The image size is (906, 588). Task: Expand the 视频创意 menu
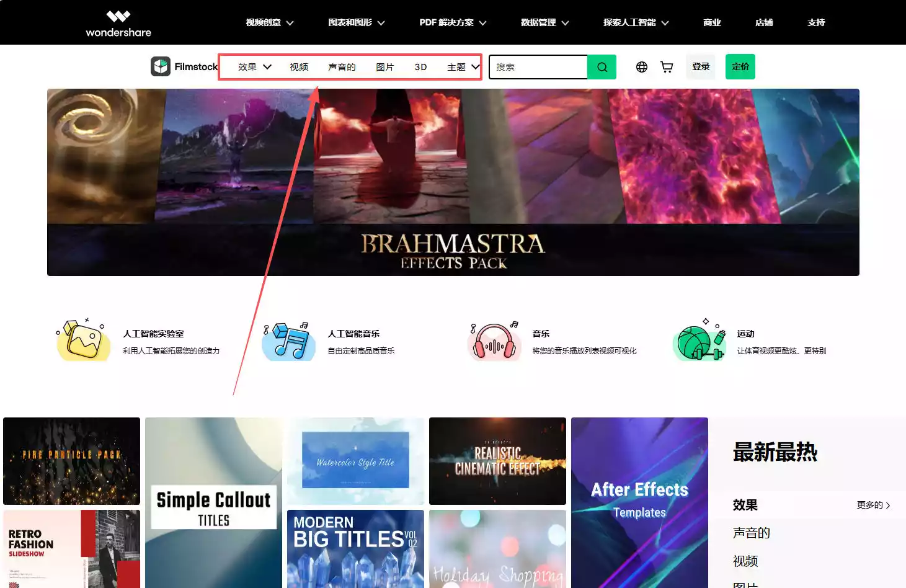[270, 23]
